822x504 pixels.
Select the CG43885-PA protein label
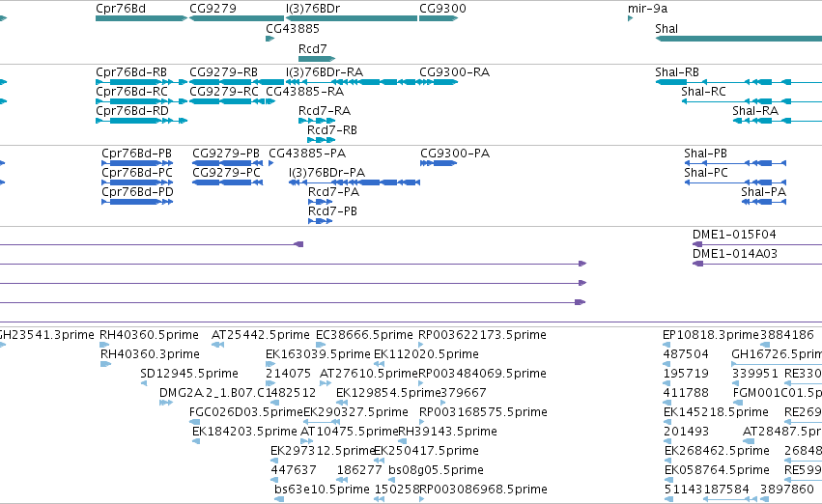coord(307,154)
